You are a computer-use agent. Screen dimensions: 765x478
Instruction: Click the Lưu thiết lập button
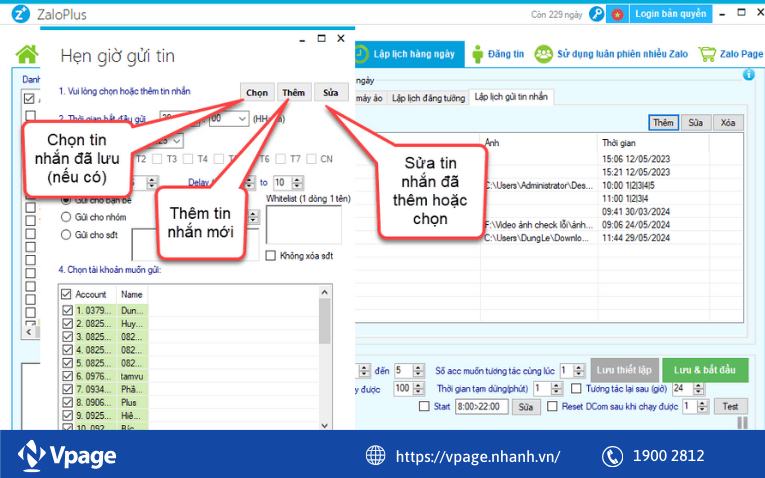tap(624, 370)
